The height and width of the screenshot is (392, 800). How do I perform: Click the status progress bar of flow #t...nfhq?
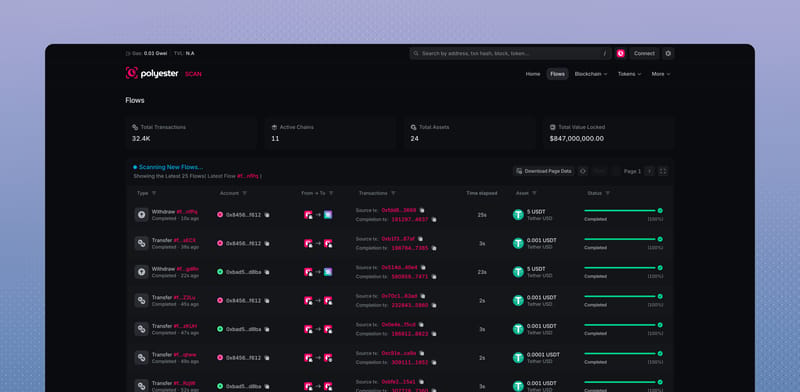pyautogui.click(x=619, y=210)
